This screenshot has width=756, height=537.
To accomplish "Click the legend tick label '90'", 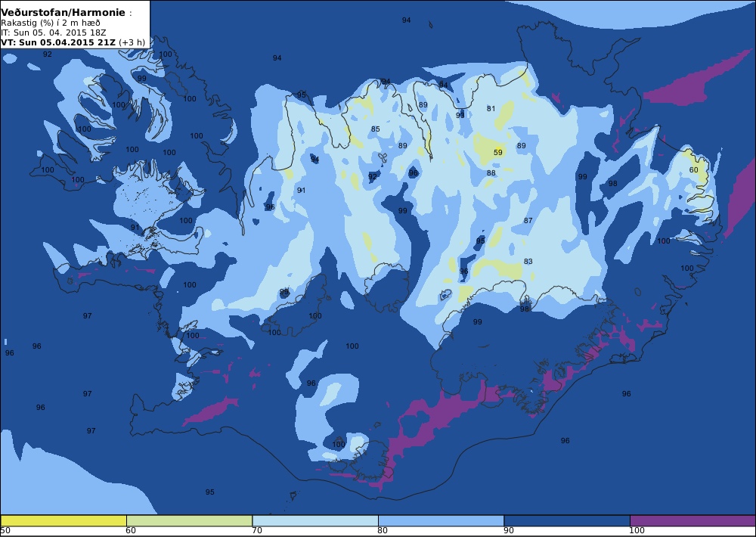I will tap(509, 531).
